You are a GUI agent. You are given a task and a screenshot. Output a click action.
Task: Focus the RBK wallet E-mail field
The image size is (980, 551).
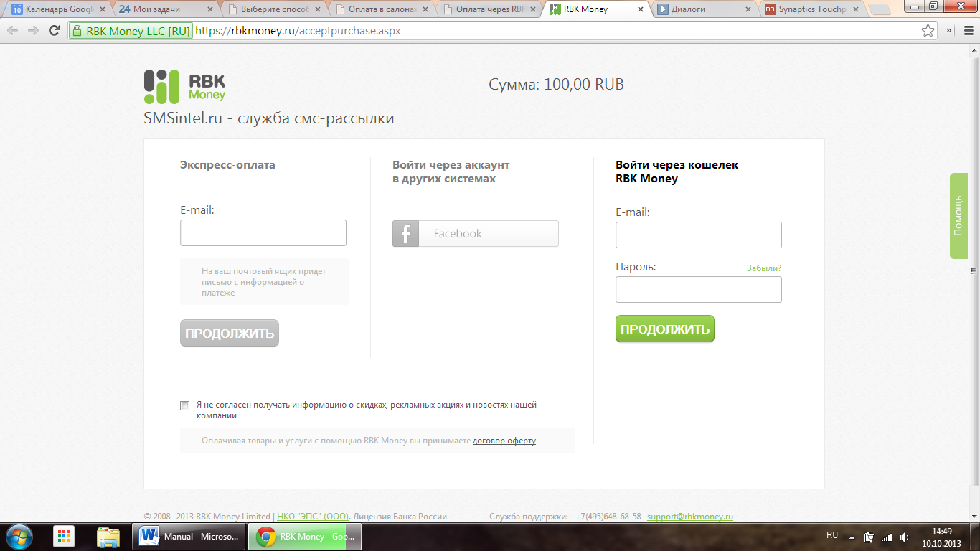(699, 235)
